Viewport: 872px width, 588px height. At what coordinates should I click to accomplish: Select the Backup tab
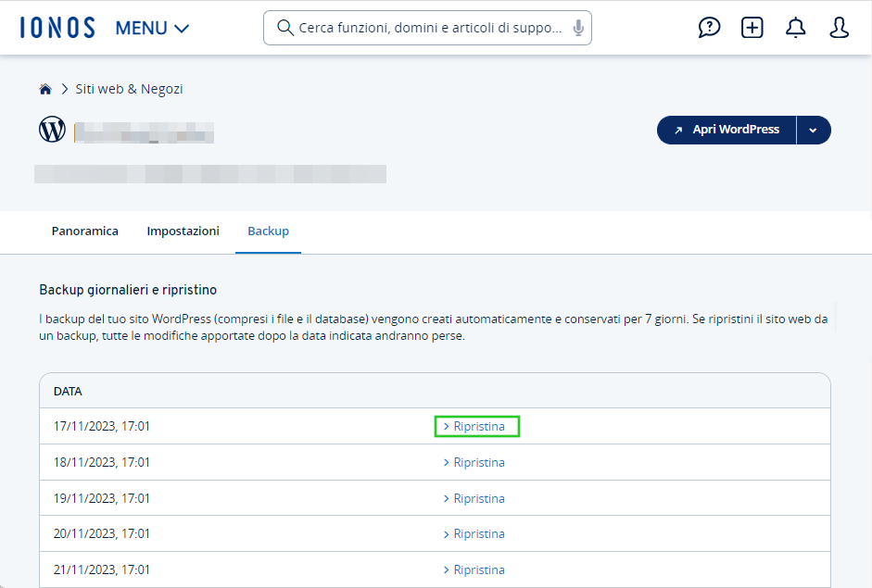(268, 231)
